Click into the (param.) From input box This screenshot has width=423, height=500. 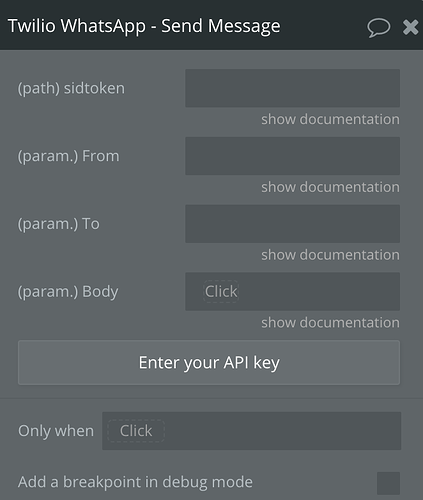pyautogui.click(x=292, y=156)
